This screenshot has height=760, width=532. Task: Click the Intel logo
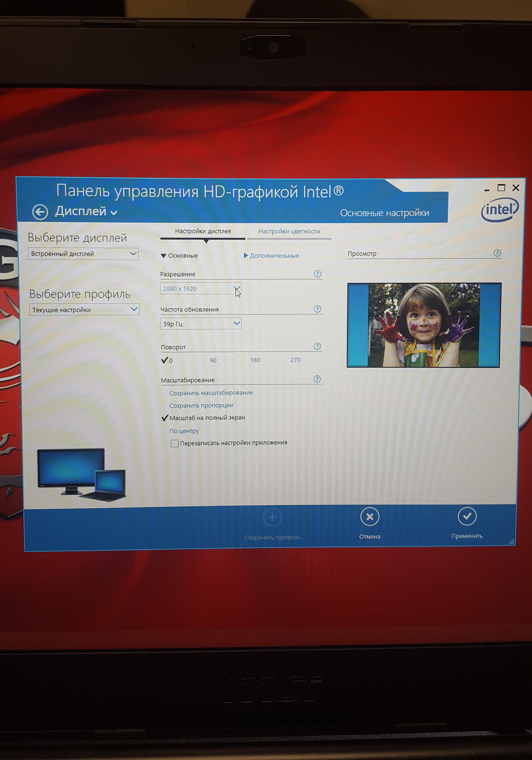point(500,209)
